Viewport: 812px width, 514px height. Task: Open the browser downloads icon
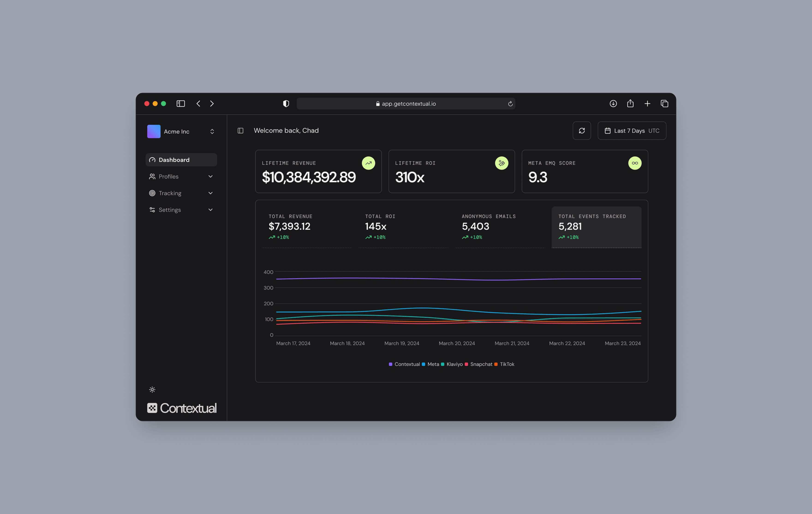point(613,104)
